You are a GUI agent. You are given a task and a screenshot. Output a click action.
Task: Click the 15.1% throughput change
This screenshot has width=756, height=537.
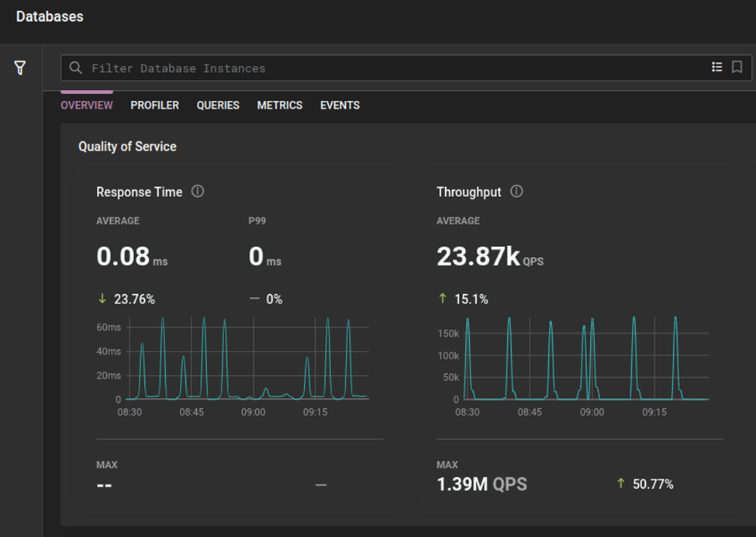(464, 299)
